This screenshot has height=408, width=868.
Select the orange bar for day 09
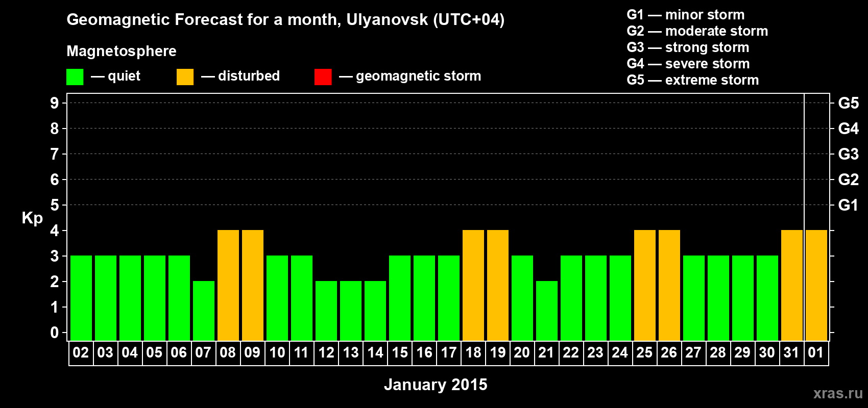coord(253,285)
